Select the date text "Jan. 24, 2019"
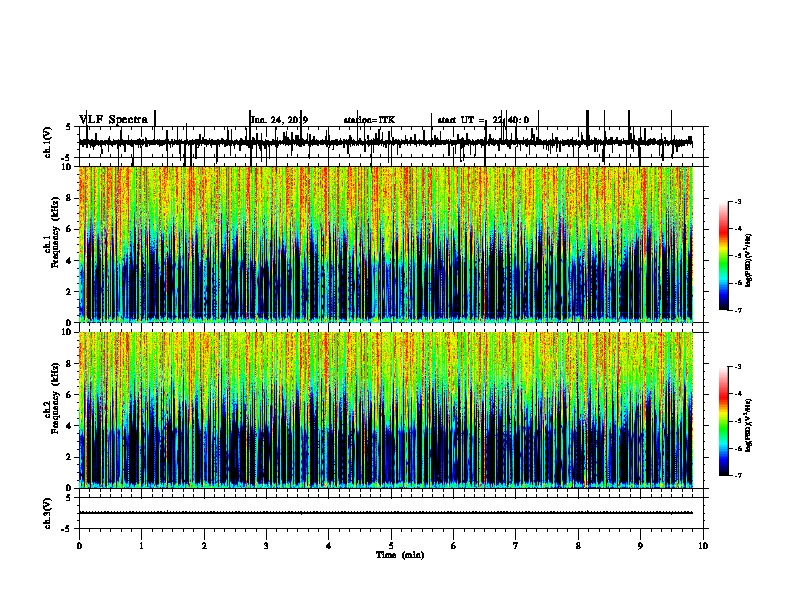 pos(279,120)
